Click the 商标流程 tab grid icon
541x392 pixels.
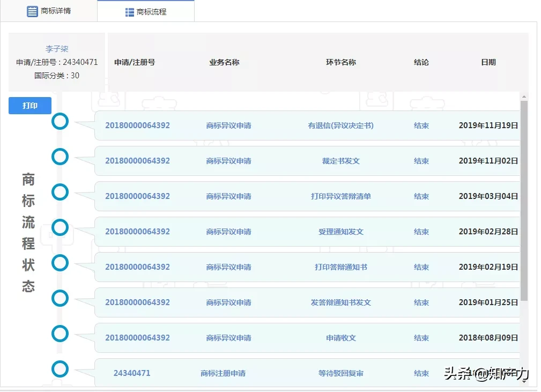(x=129, y=12)
